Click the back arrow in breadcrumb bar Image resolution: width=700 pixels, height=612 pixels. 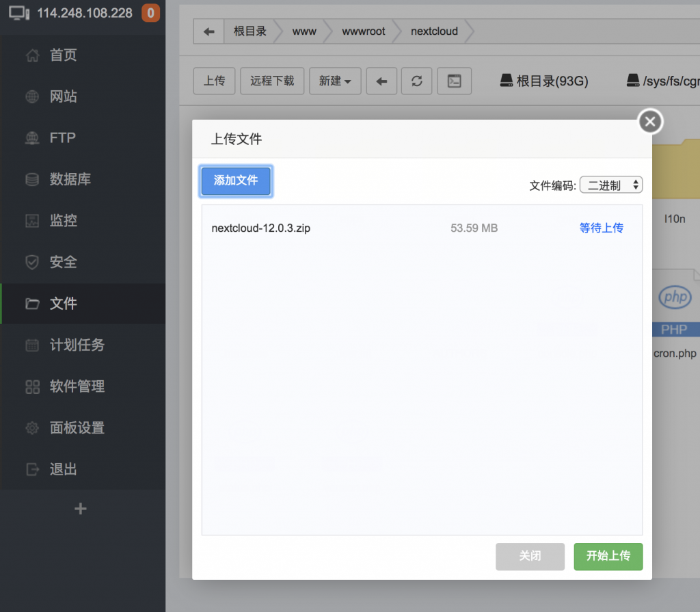(209, 31)
